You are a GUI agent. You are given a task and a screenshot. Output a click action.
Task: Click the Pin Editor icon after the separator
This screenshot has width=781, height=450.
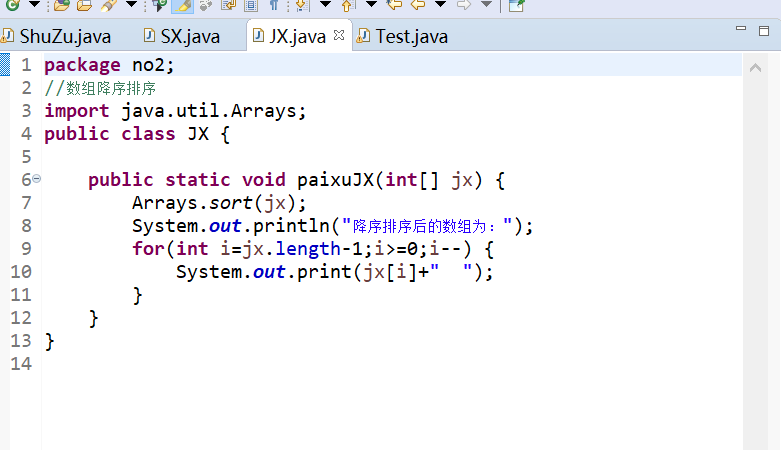pos(517,5)
